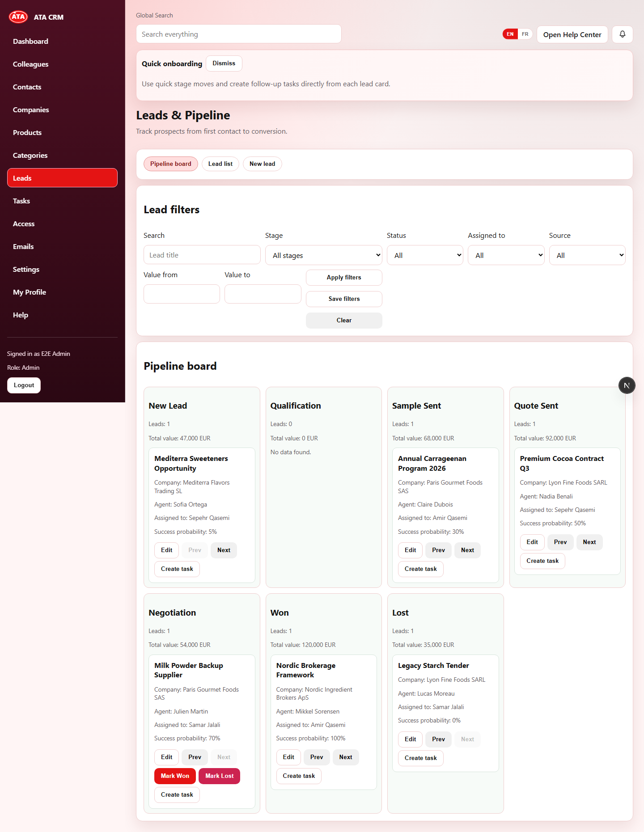Viewport: 644px width, 832px height.
Task: Create task for Mediterra Sweeteners lead
Action: (177, 569)
